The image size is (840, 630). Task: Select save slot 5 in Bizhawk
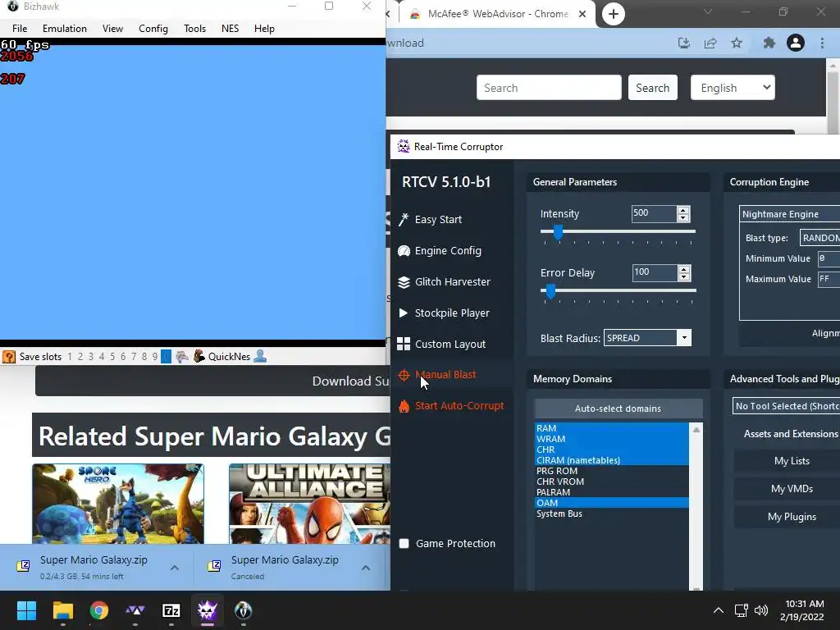[112, 357]
